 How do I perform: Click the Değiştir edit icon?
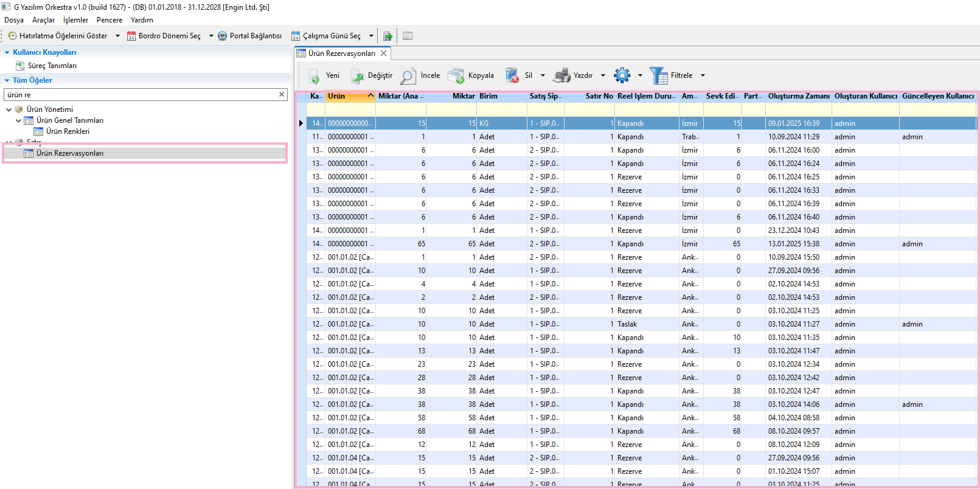coord(356,76)
